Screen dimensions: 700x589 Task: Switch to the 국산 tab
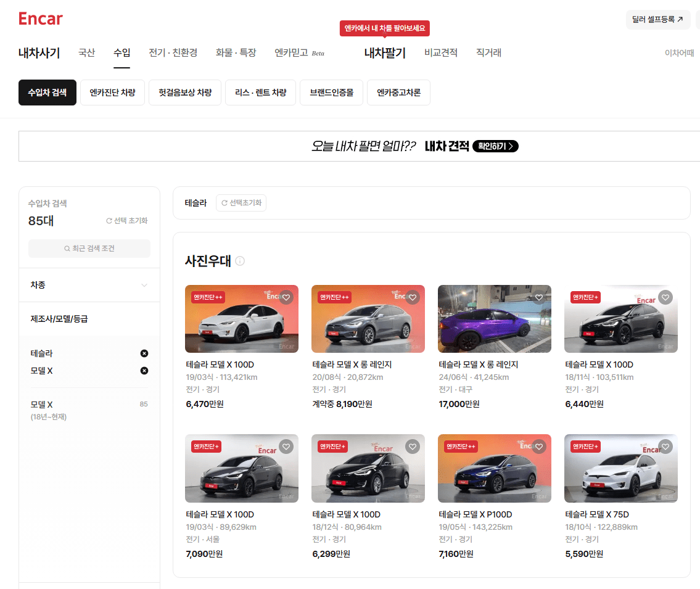(x=86, y=52)
